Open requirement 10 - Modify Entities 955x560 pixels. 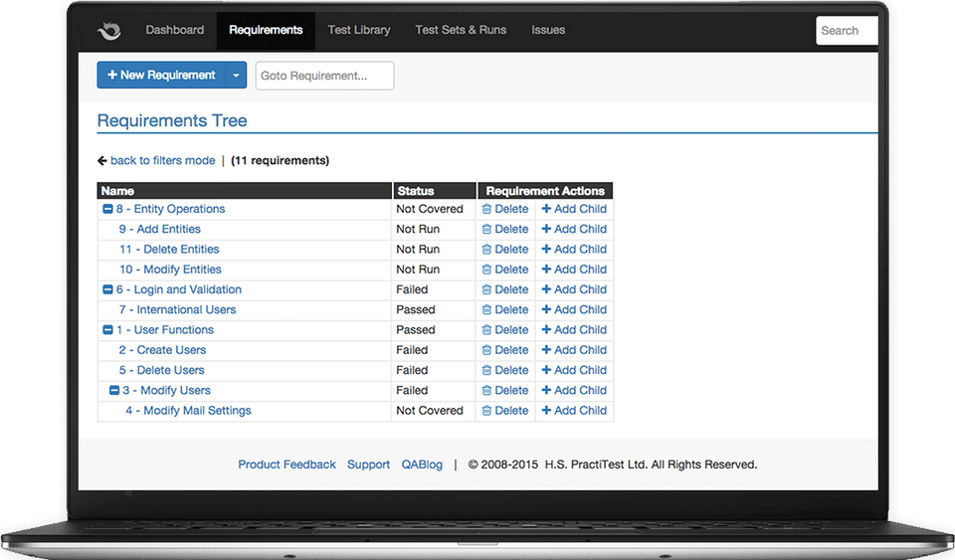point(170,269)
